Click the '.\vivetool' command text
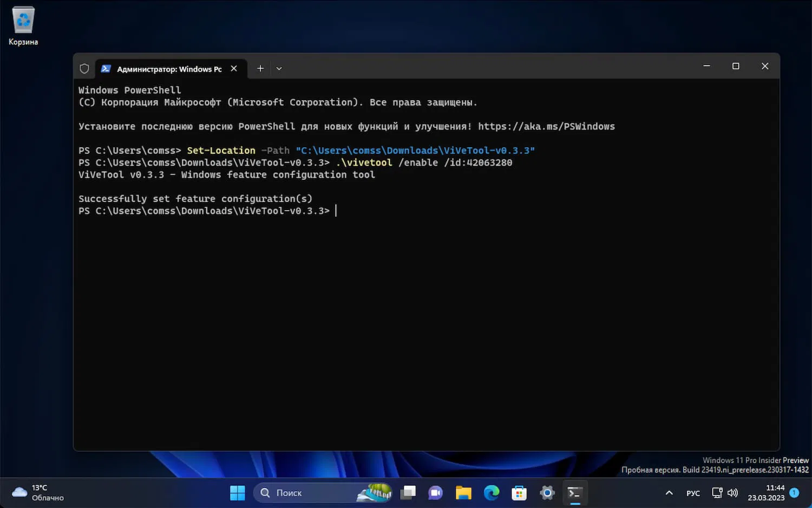The height and width of the screenshot is (508, 812). (364, 162)
